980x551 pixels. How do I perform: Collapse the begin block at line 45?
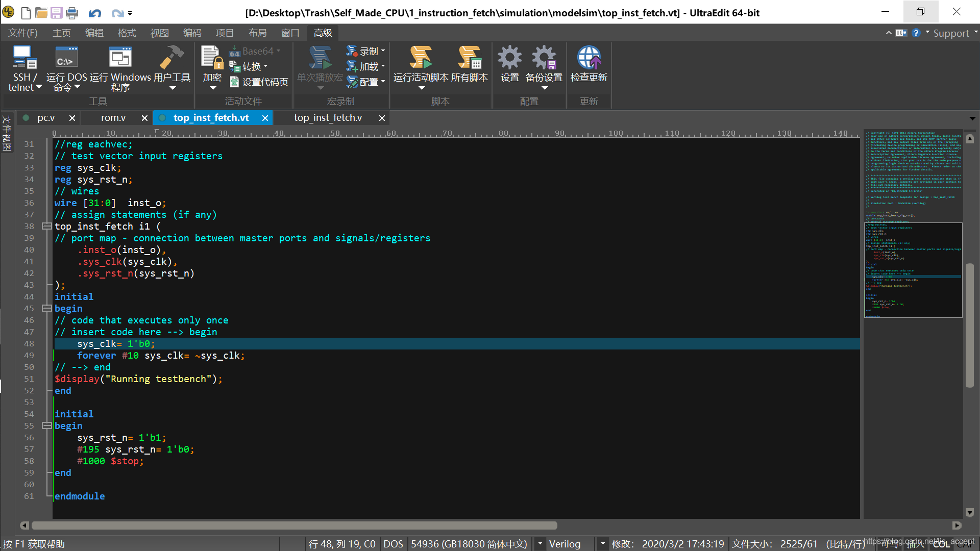46,308
